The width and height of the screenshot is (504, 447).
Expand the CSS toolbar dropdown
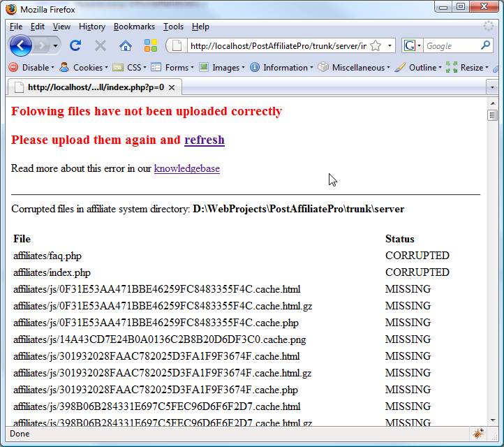[x=144, y=68]
